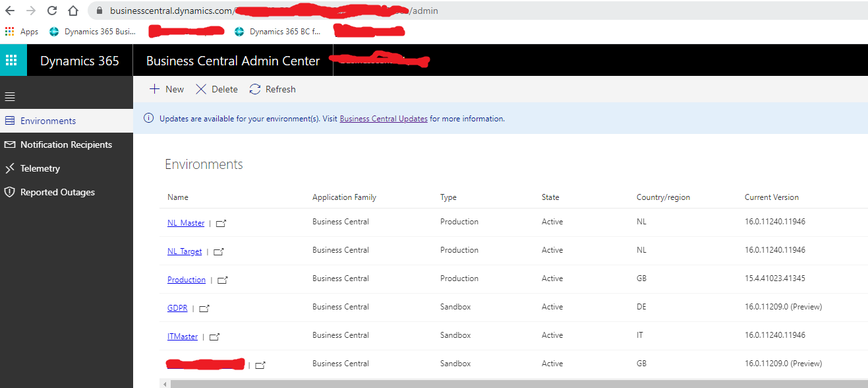Screen dimensions: 868x388
Task: Launch GDPR environment external-open icon
Action: pos(204,308)
